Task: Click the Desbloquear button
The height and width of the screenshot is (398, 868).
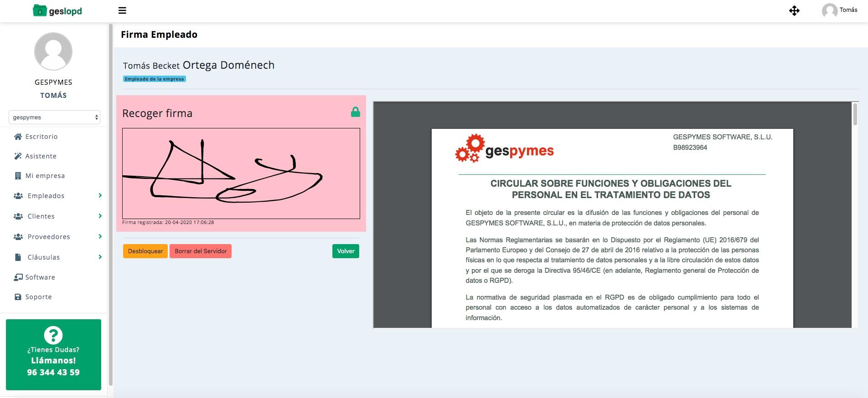Action: [145, 251]
